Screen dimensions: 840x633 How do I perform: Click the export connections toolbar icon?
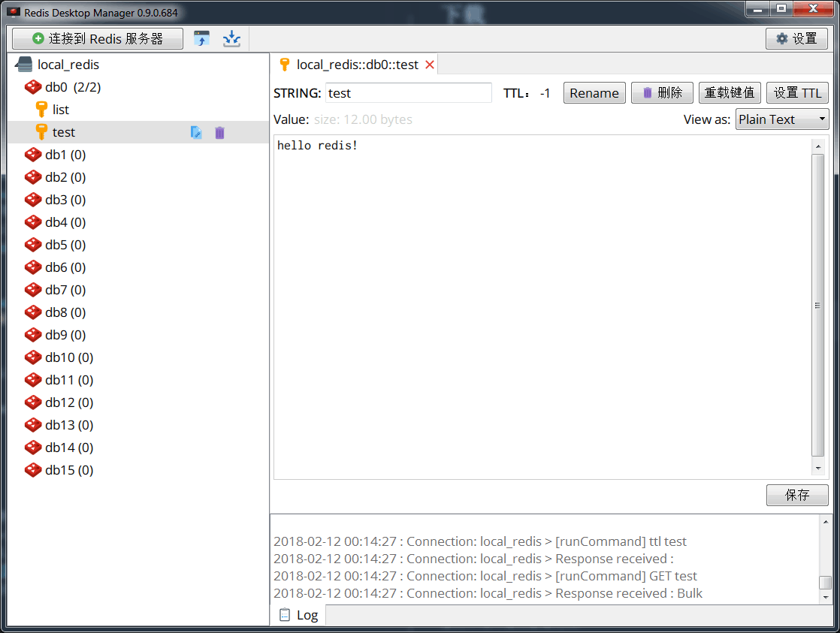point(231,38)
